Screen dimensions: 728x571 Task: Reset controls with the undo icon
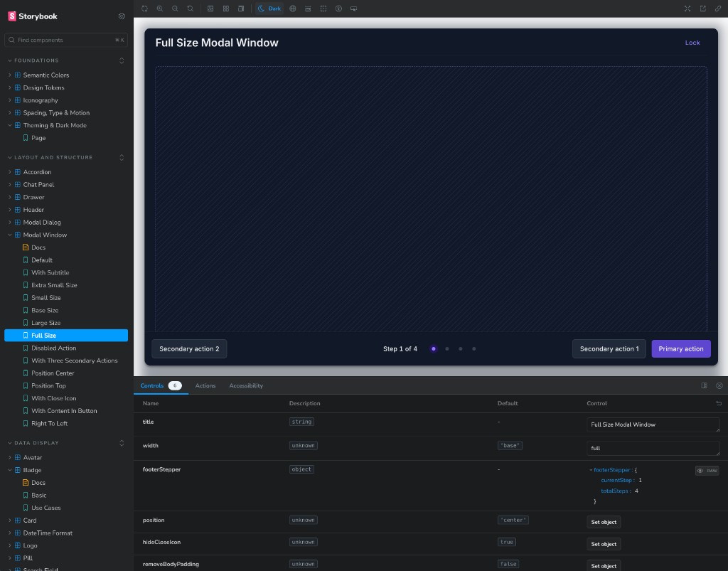[x=719, y=403]
